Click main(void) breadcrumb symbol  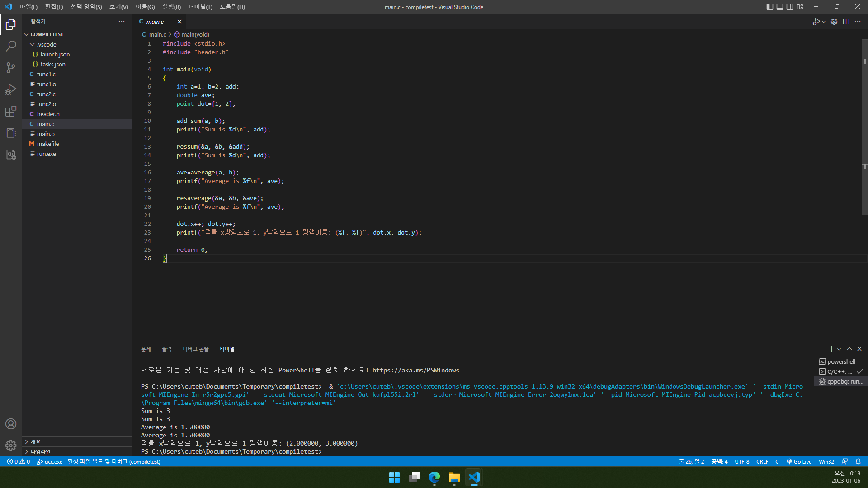(x=192, y=34)
